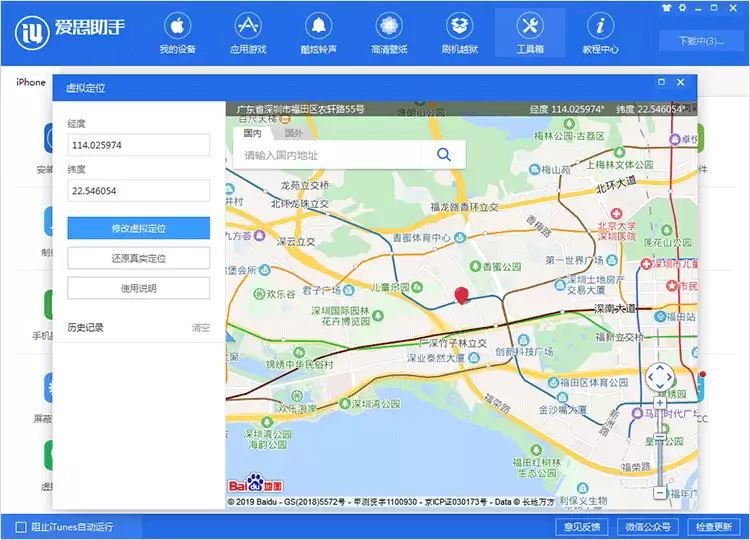
Task: Click the 爱思助手 logo
Action: tap(70, 32)
